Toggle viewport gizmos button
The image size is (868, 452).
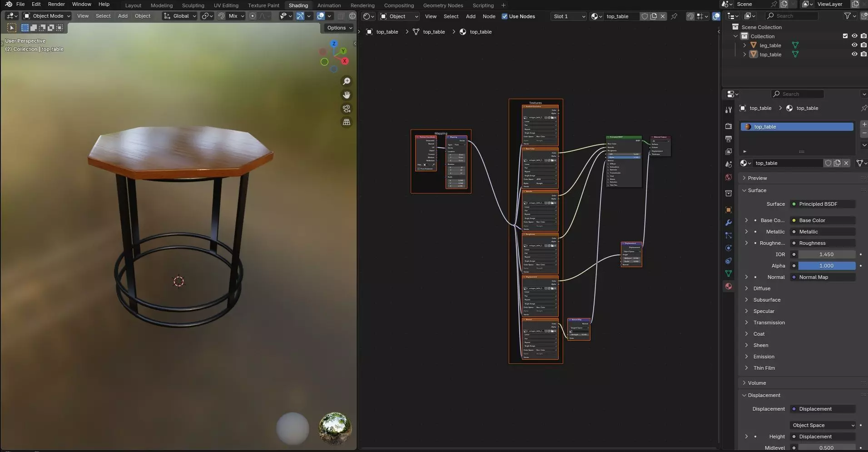300,16
